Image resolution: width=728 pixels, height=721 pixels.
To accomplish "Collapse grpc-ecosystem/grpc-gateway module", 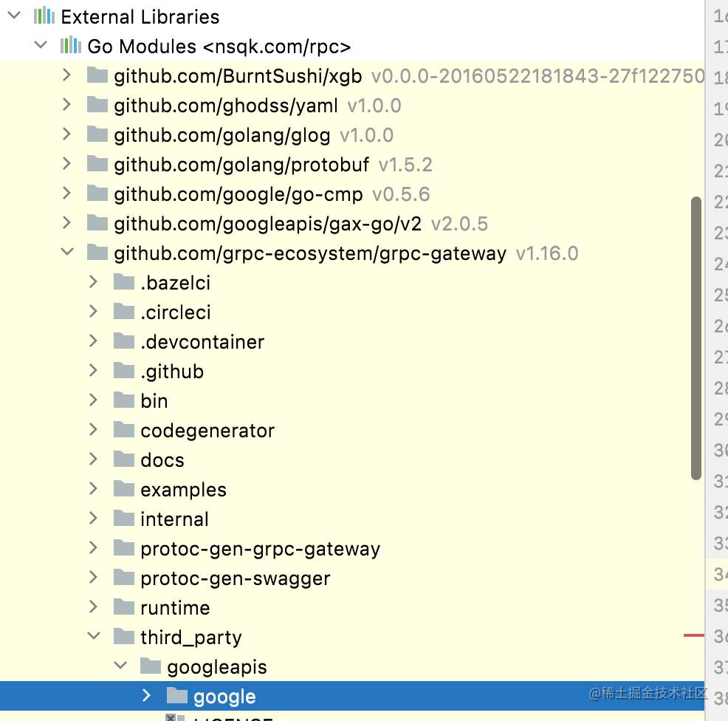I will coord(67,252).
